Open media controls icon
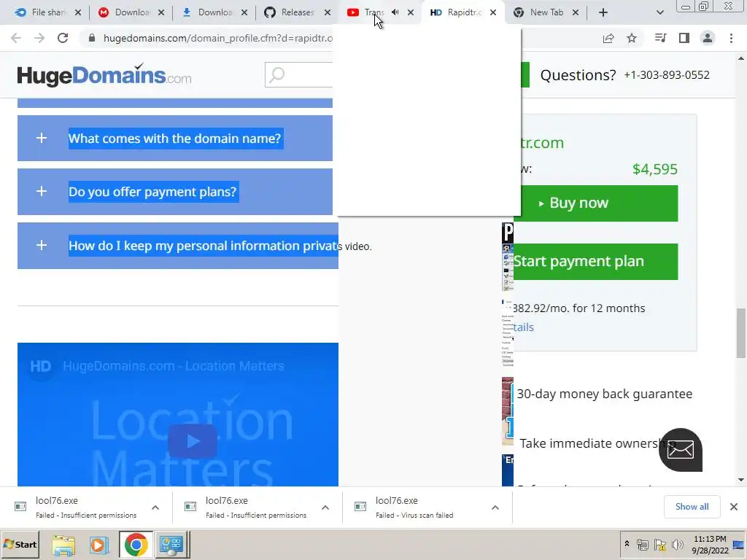 (660, 38)
